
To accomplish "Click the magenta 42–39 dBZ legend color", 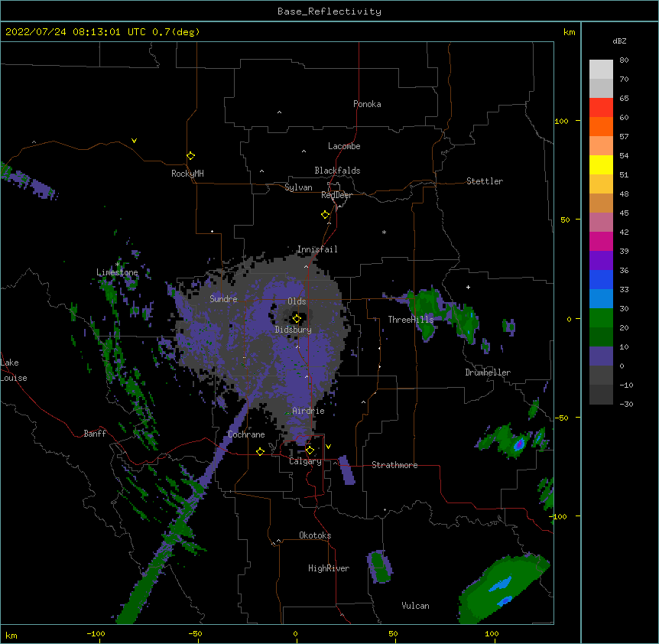I will coord(601,241).
